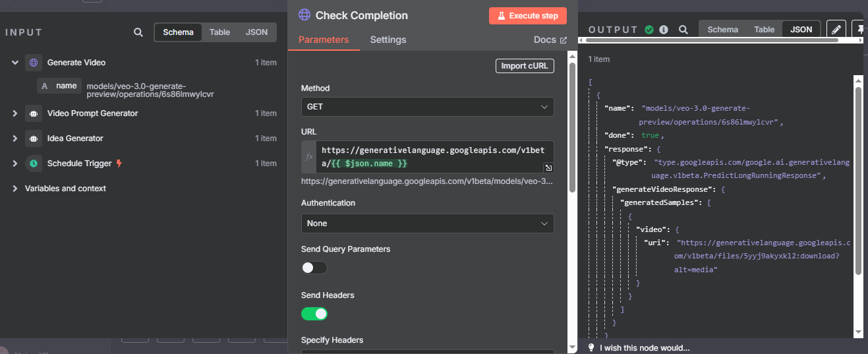The width and height of the screenshot is (868, 354).
Task: Click the output panel vertical scrollbar
Action: click(x=859, y=179)
